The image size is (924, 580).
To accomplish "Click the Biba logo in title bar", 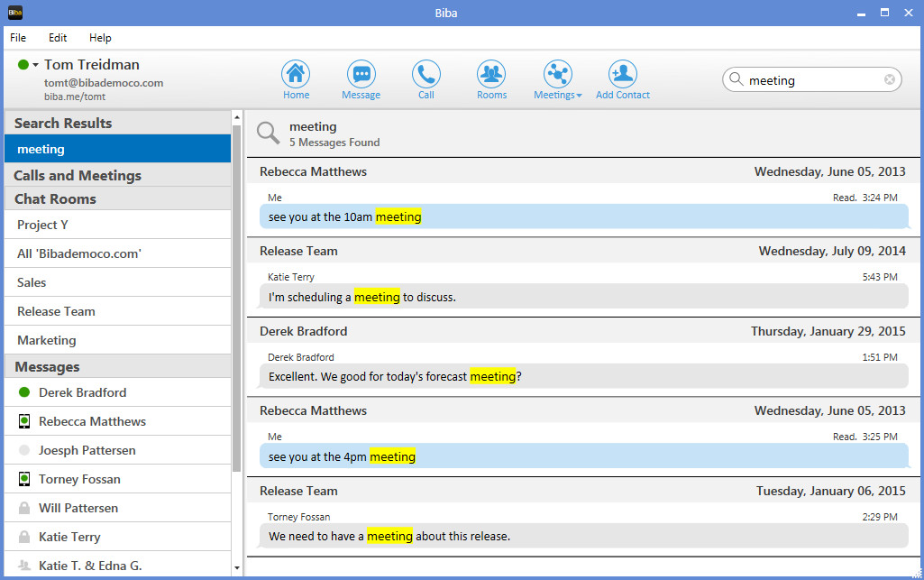I will click(14, 13).
